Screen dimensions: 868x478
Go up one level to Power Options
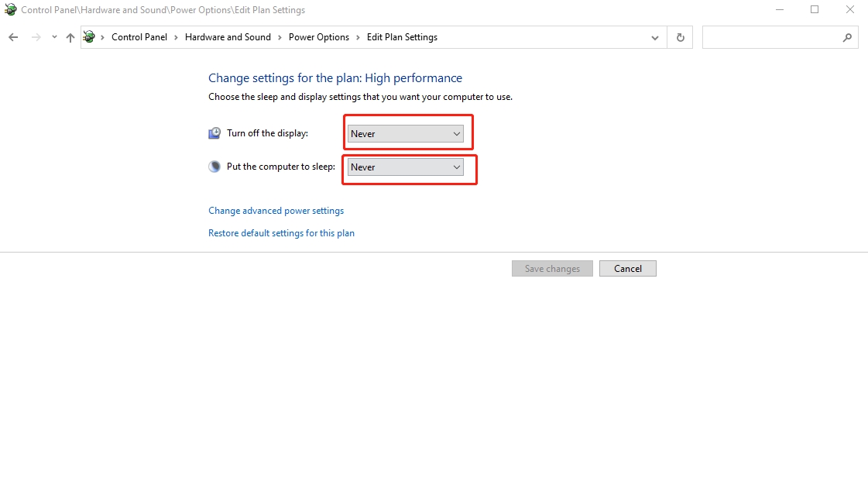click(x=70, y=37)
